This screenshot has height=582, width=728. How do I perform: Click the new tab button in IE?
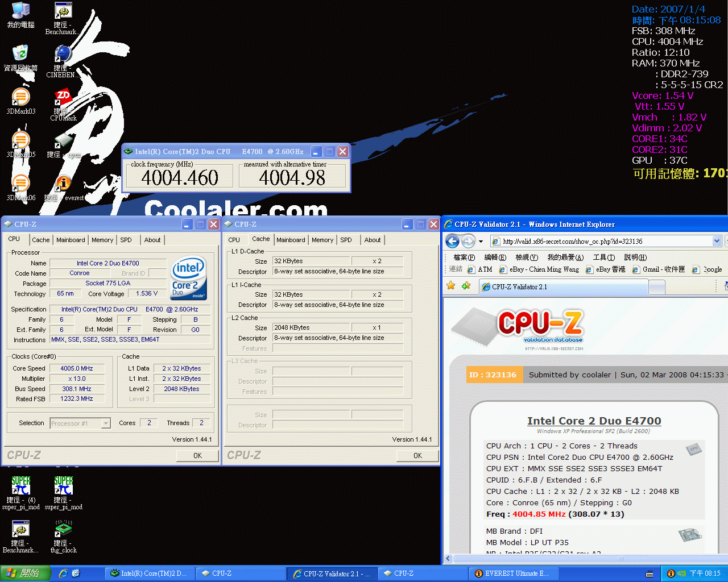tap(657, 288)
